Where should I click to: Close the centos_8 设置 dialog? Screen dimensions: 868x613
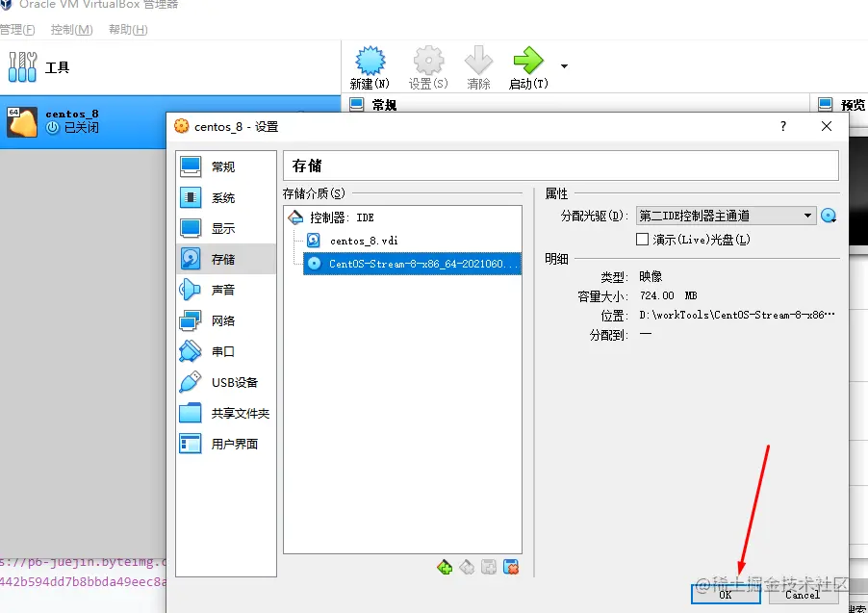coord(827,126)
